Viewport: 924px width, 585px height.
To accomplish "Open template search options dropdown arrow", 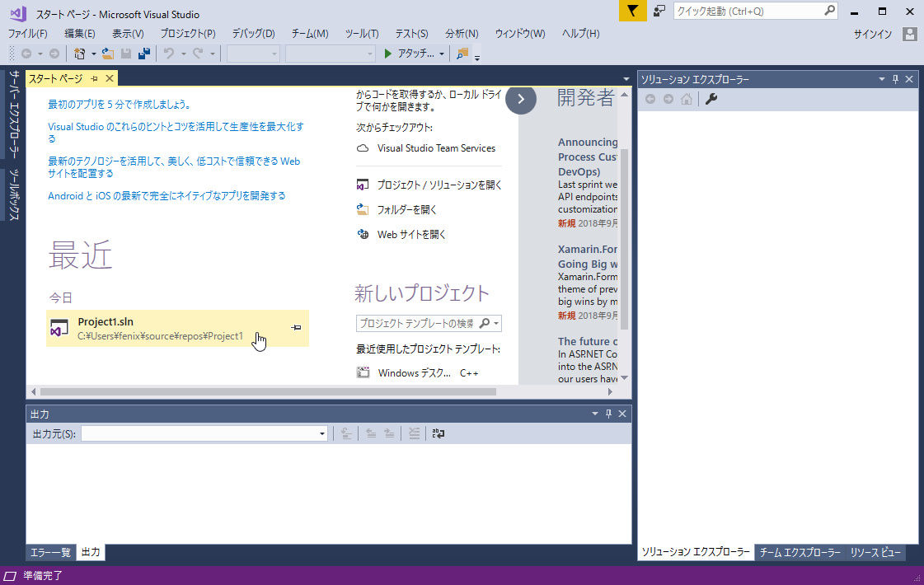I will pyautogui.click(x=496, y=324).
